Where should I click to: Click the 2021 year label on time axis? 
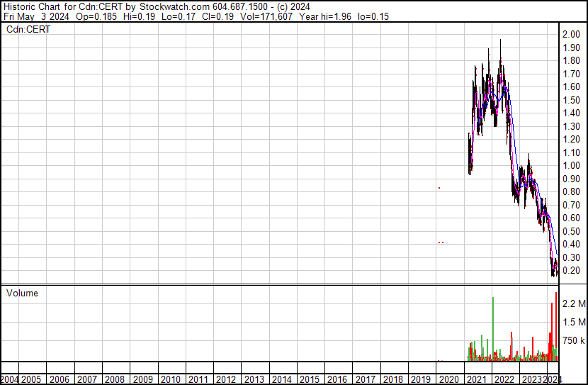point(476,379)
